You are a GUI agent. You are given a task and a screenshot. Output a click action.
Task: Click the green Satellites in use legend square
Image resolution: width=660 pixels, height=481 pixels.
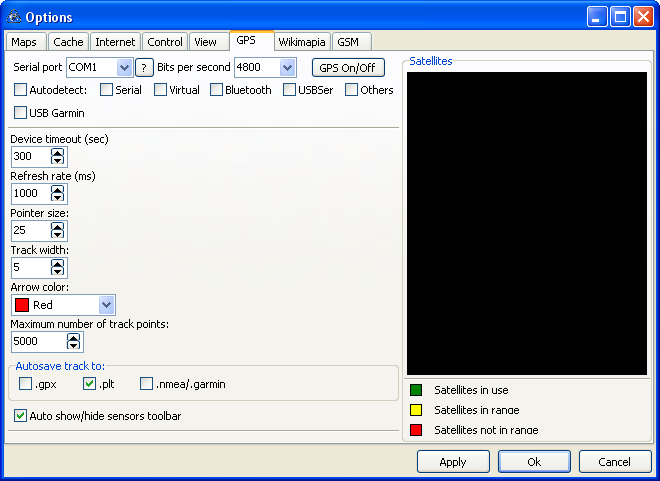click(416, 390)
